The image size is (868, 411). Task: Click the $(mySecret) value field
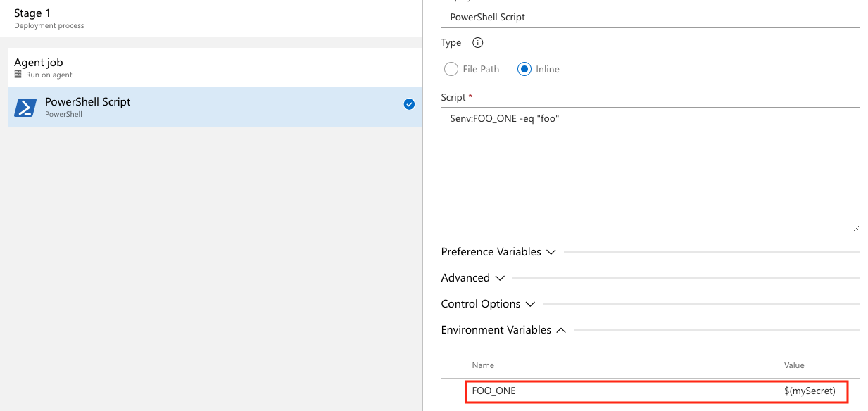810,391
